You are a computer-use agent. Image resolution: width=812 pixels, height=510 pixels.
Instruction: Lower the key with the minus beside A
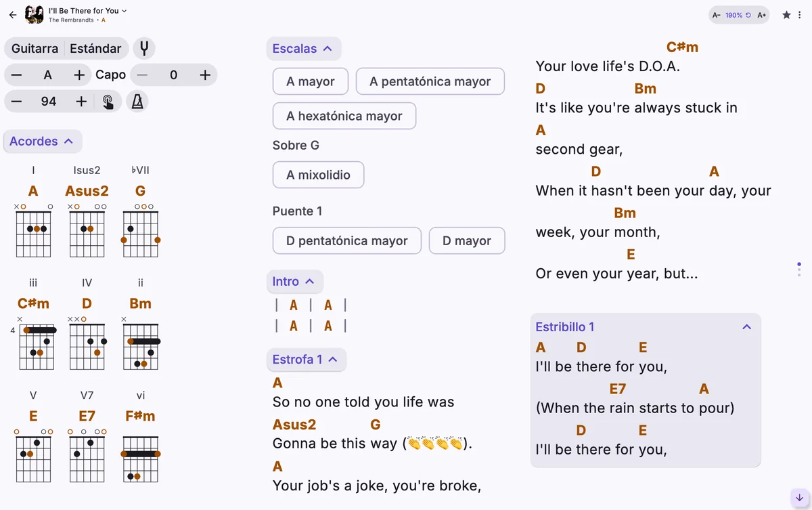[17, 75]
